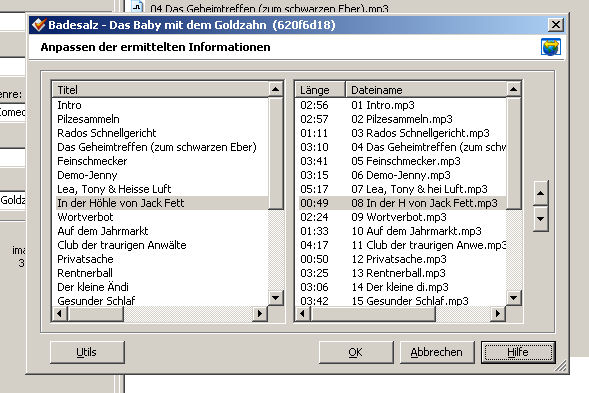This screenshot has width=589, height=393.
Task: Click the Titel list scroll-up arrow
Action: click(x=275, y=89)
